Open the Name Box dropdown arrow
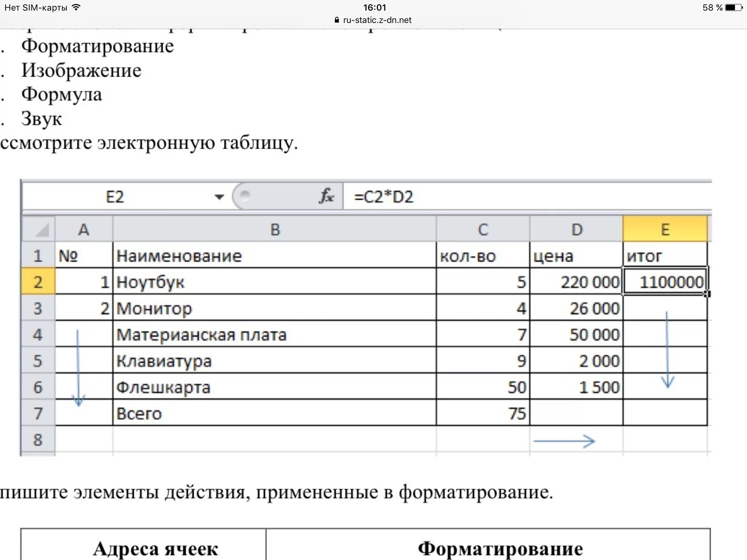The image size is (747, 560). (219, 197)
